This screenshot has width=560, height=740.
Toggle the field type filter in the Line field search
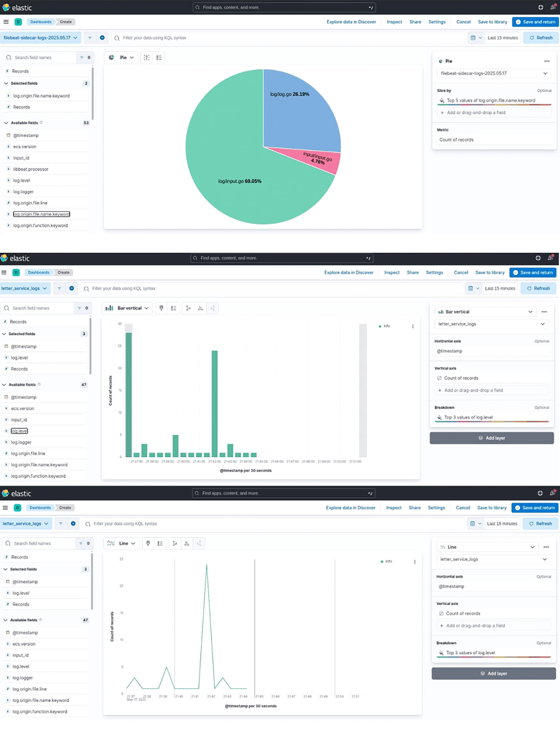[x=84, y=543]
